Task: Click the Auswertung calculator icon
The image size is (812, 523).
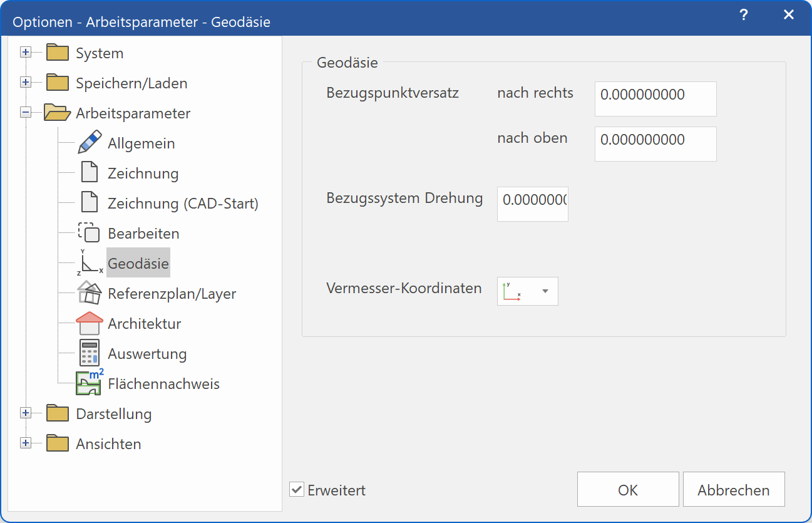Action: pyautogui.click(x=90, y=353)
